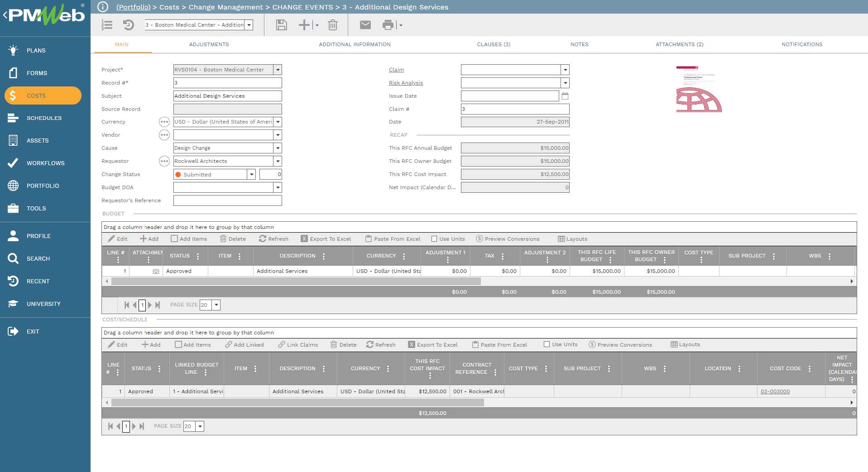Switch to the Notifications tab
Viewport: 868px width, 472px height.
pyautogui.click(x=802, y=44)
